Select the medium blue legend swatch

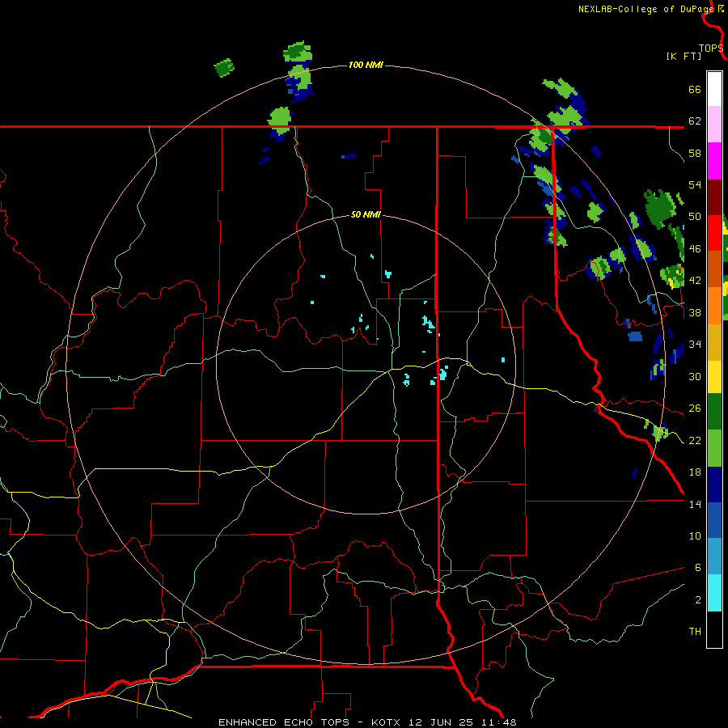[714, 520]
